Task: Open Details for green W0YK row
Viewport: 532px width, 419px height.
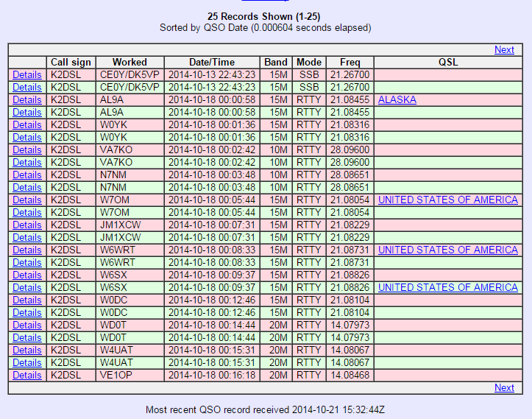Action: [27, 138]
